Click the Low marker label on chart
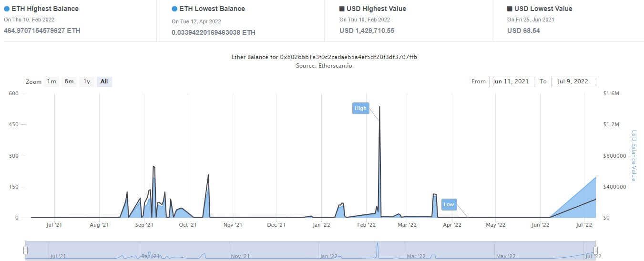Screen dimensions: 644x261 coord(449,204)
